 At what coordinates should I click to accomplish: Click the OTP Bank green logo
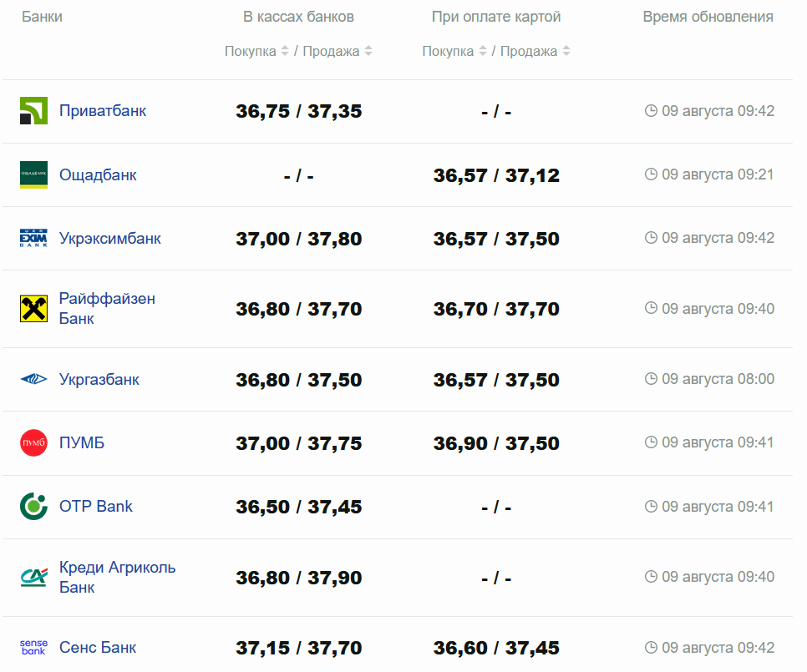click(33, 507)
